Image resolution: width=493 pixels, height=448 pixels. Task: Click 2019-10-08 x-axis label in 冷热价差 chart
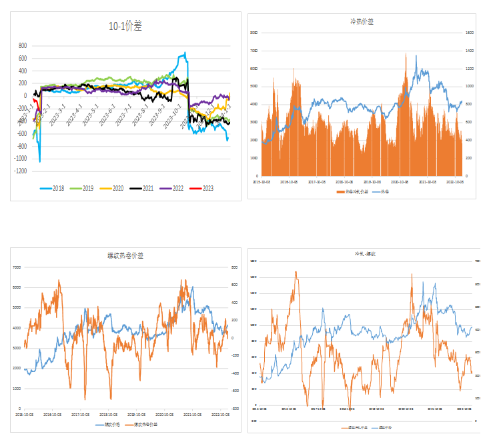pos(372,182)
